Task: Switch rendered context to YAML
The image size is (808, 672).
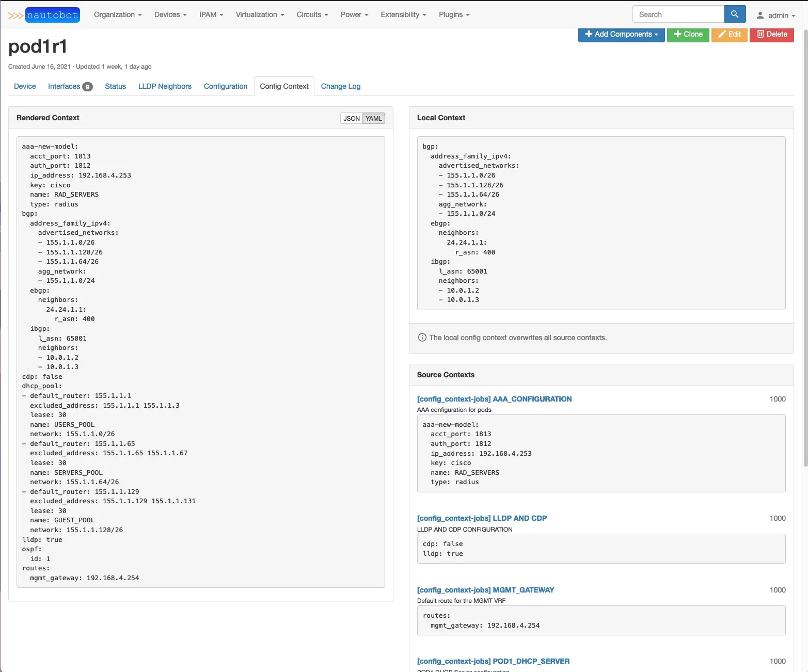Action: (374, 118)
